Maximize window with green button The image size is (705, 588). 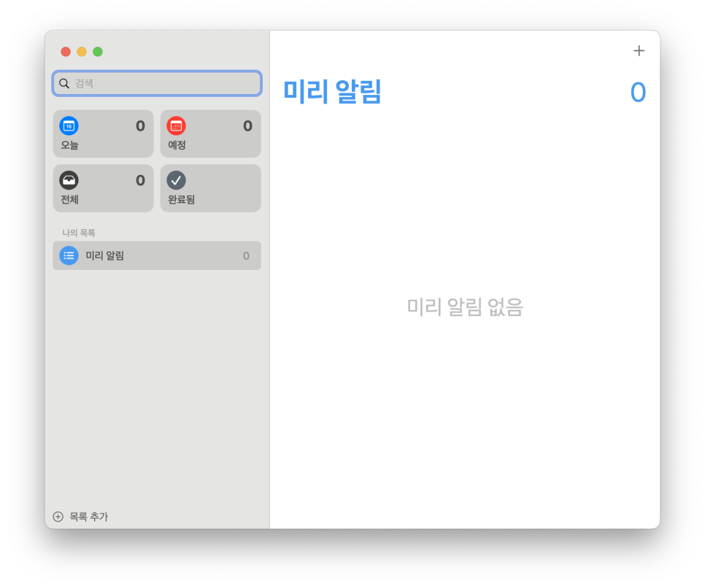coord(98,52)
